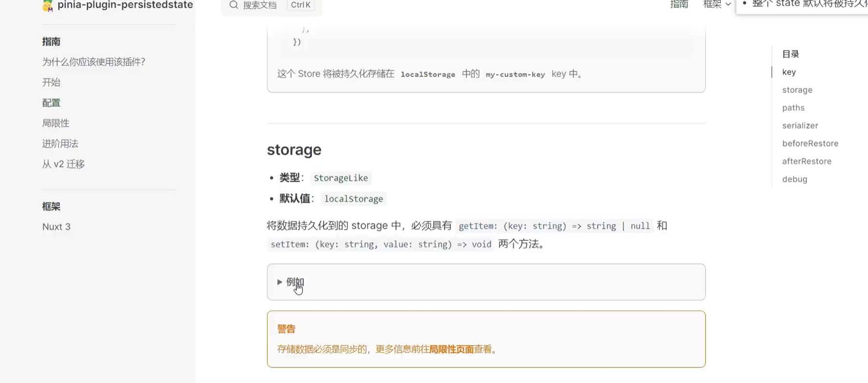Select afterRestore in the table of contents
The image size is (868, 383).
pos(807,161)
